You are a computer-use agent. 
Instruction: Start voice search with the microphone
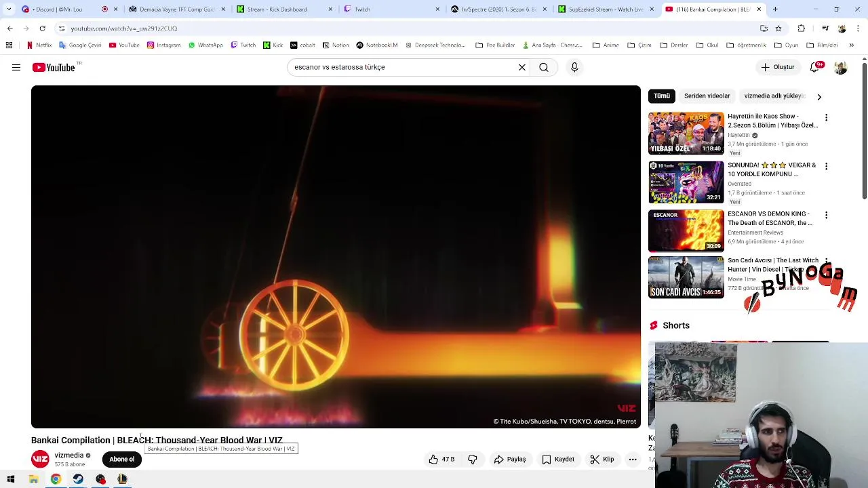click(574, 67)
